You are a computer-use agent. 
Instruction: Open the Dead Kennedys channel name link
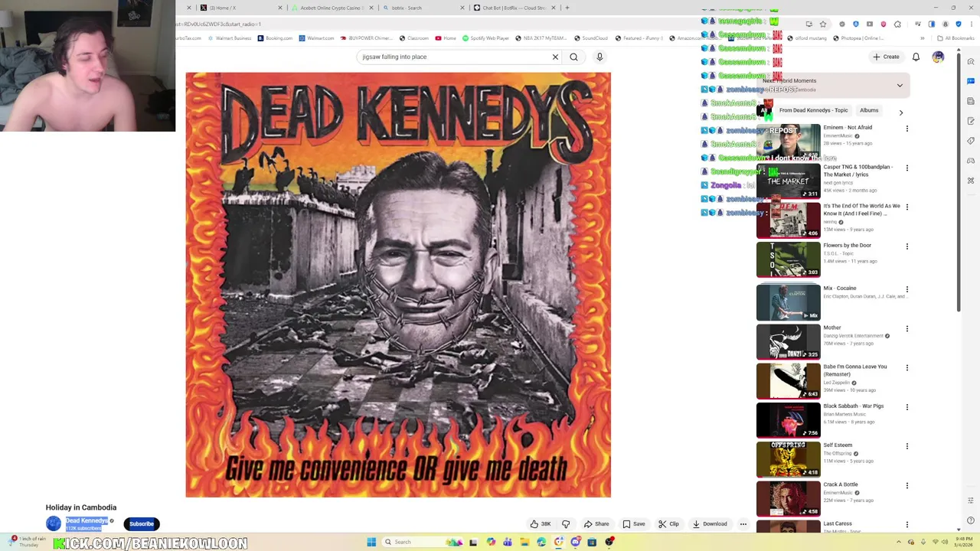point(87,520)
